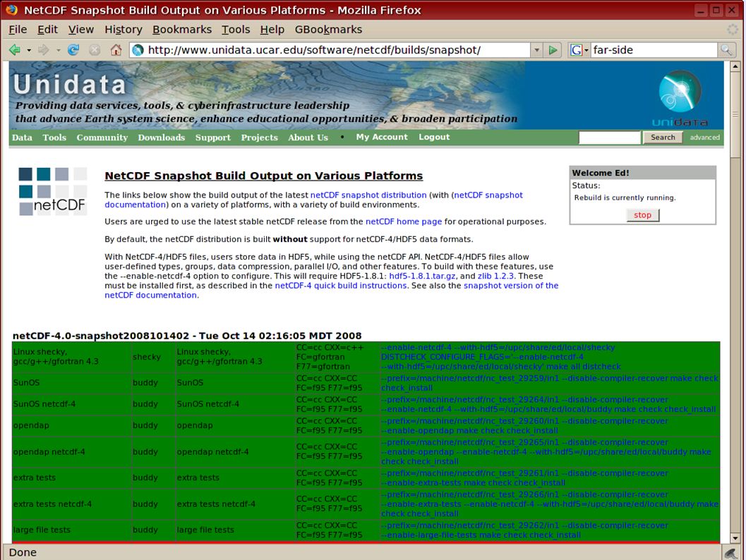Expand the address bar history dropdown

click(536, 50)
